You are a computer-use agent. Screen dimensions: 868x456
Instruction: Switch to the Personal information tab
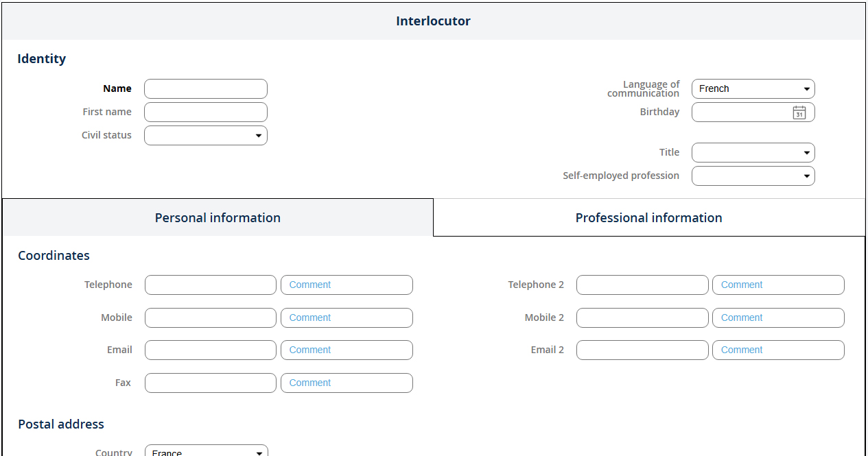coord(218,218)
